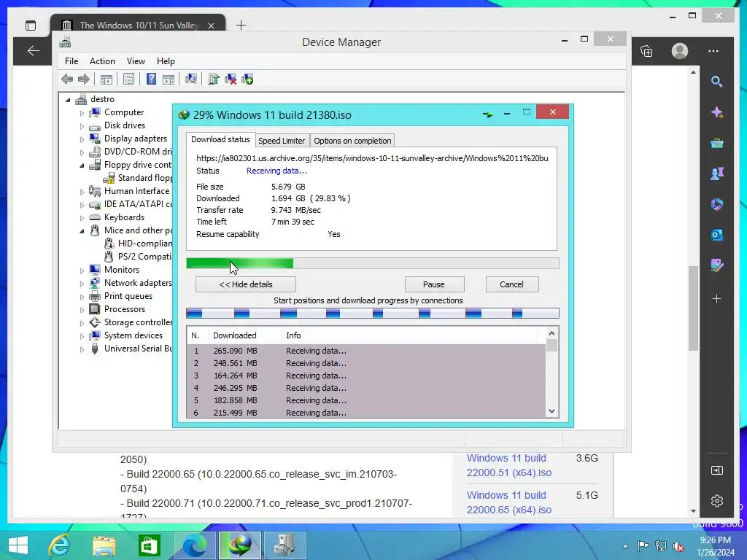Open the Tools briefcase icon in Edge sidebar
Screen dimensions: 747x560
click(x=716, y=143)
